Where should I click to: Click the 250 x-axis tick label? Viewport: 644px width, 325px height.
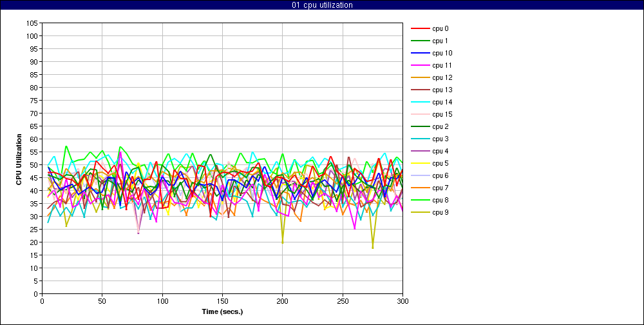343,300
